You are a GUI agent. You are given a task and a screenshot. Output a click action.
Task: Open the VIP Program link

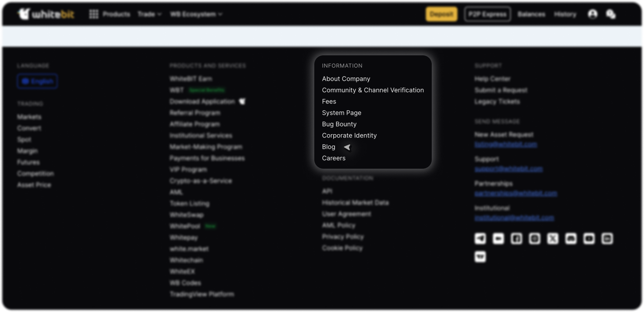tap(188, 170)
